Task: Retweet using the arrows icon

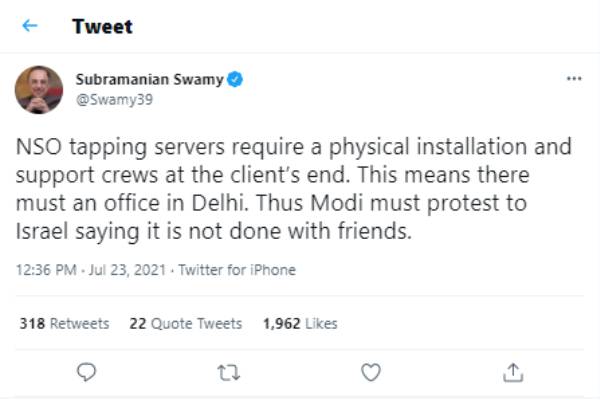Action: 228,372
